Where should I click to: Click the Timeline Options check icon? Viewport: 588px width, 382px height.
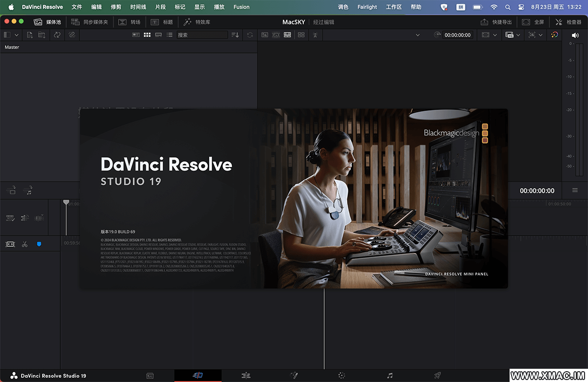point(10,218)
